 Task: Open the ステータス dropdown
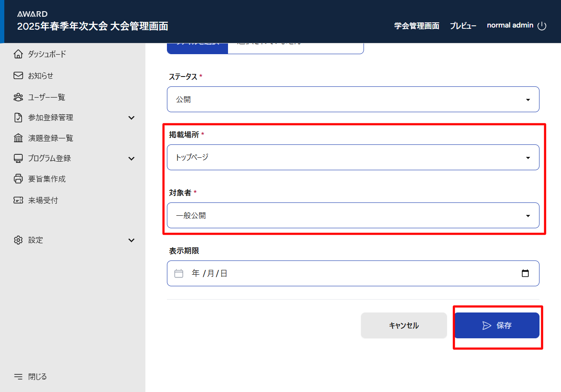click(353, 99)
